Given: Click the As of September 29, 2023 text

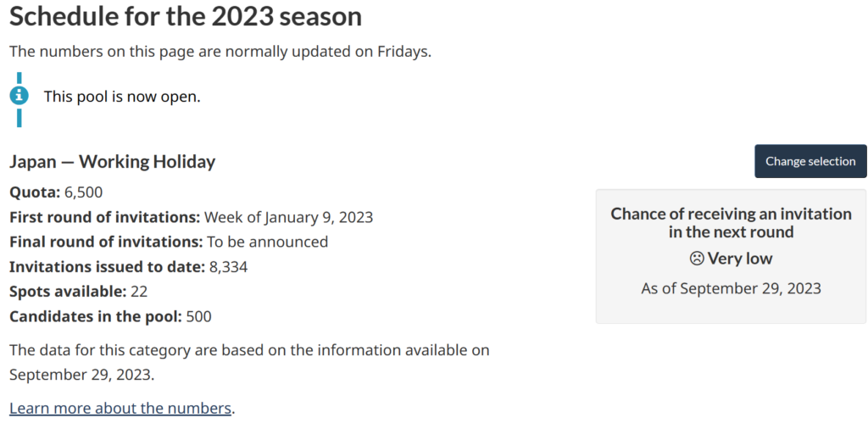Looking at the screenshot, I should (731, 288).
